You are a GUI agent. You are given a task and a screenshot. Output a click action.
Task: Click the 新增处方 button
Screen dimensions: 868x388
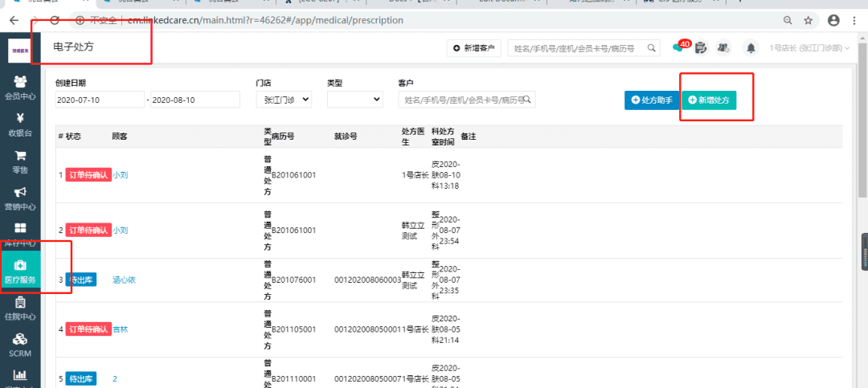click(x=709, y=100)
